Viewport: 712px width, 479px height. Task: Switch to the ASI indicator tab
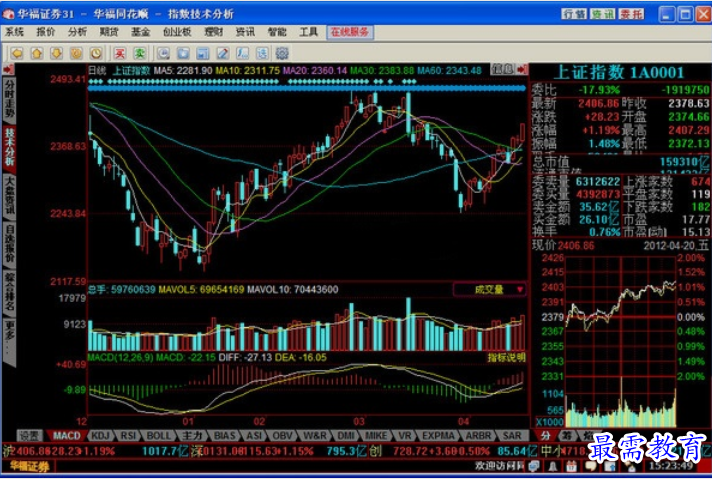[254, 435]
